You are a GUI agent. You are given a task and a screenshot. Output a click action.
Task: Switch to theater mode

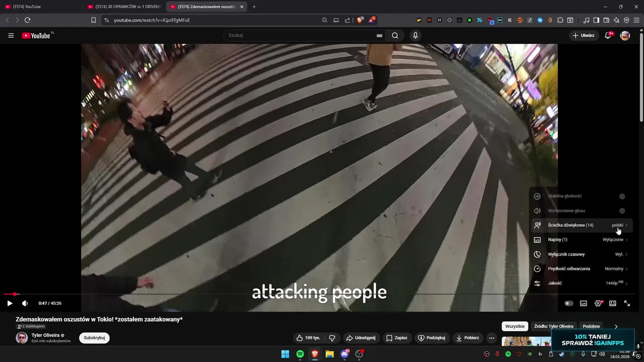[x=612, y=303]
